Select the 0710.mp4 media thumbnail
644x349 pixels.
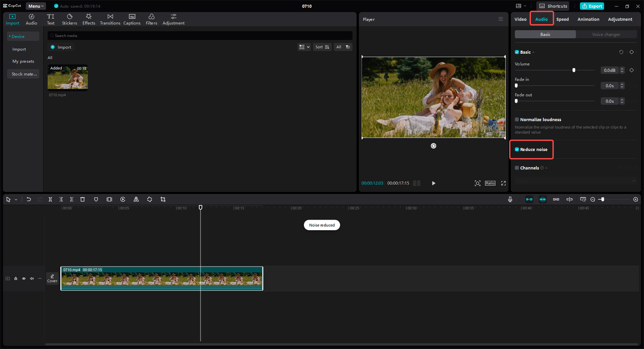coord(67,77)
